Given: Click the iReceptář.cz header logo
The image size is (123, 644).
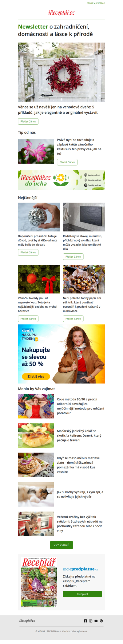Looking at the screenshot, I should [x=61, y=13].
